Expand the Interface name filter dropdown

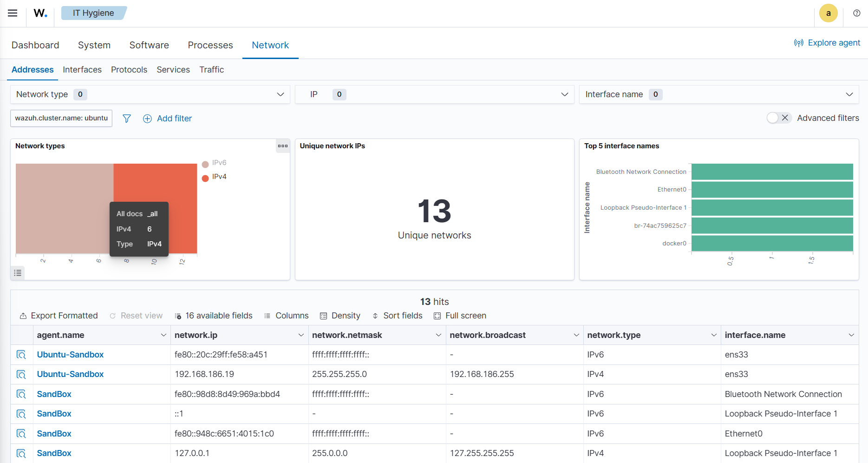click(x=849, y=94)
